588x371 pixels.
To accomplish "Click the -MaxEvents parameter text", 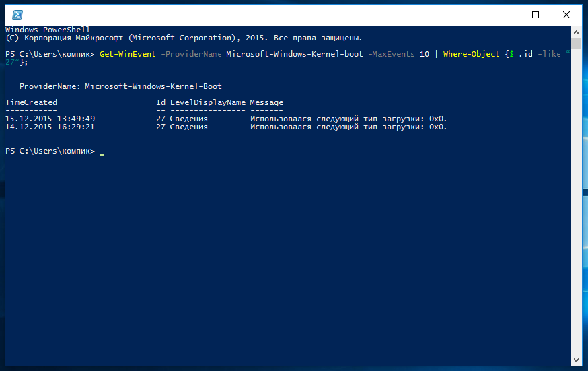I will [x=391, y=54].
